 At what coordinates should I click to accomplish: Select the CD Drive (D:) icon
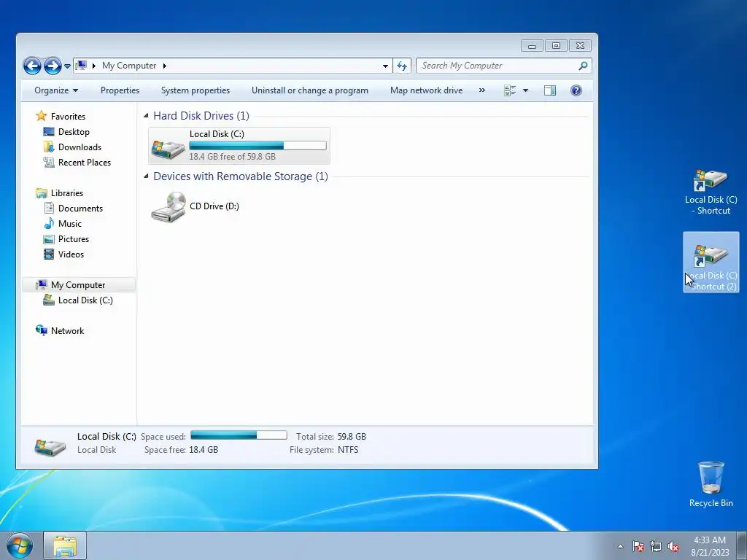tap(169, 206)
